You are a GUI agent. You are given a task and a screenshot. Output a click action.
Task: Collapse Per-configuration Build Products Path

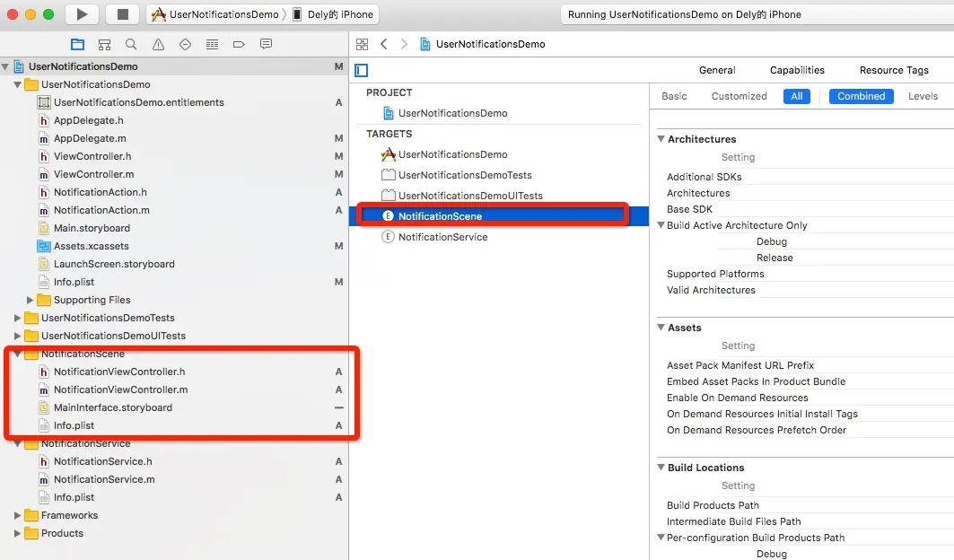tap(661, 538)
